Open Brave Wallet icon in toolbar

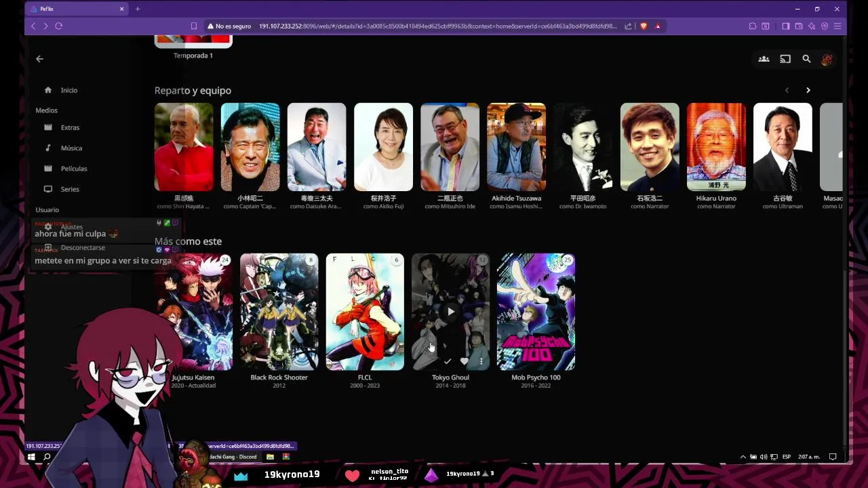[799, 26]
